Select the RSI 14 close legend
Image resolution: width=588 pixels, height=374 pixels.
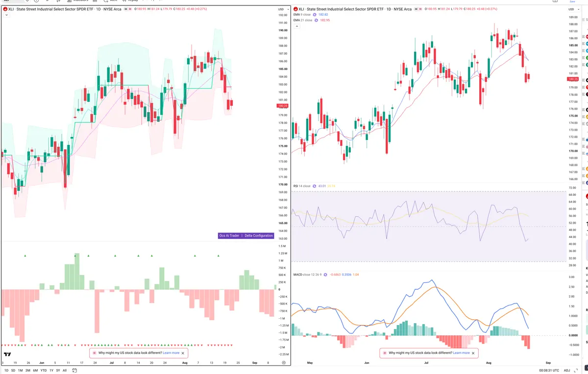click(x=302, y=186)
